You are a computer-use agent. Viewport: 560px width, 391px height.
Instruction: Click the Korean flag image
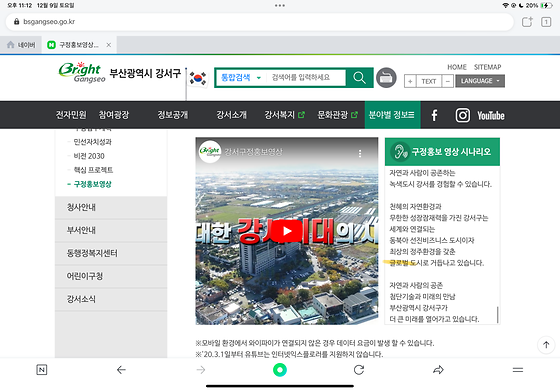click(198, 78)
